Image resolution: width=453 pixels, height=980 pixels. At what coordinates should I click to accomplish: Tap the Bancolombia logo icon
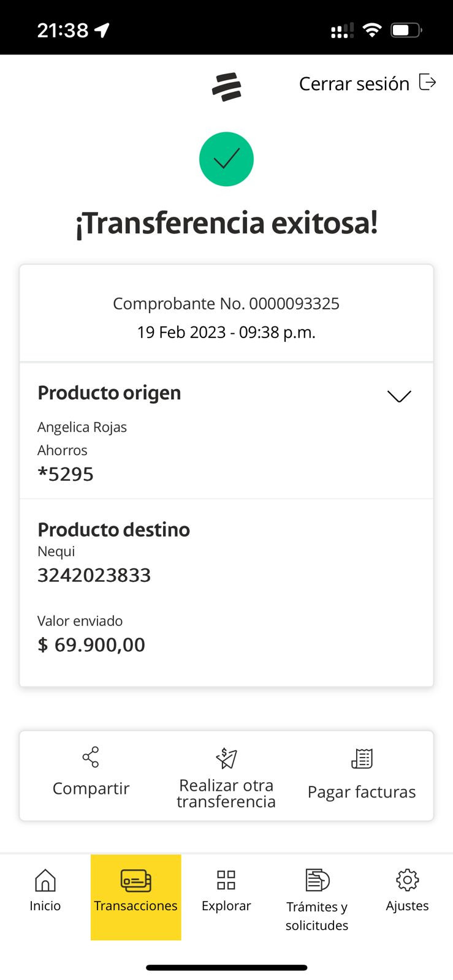pos(226,87)
